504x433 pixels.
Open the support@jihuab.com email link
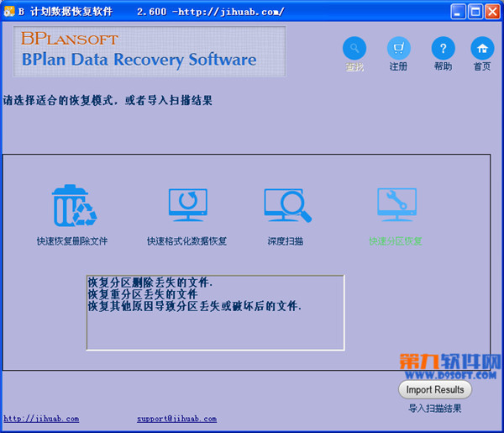(176, 419)
